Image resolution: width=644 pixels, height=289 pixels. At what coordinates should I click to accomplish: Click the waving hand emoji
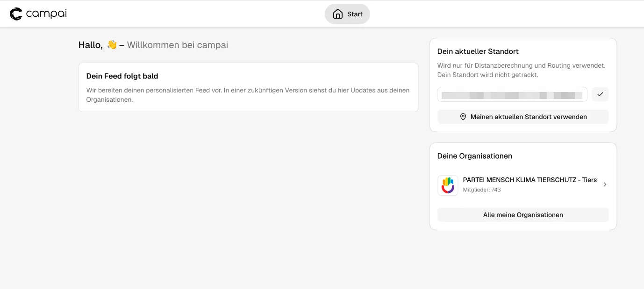coord(112,45)
